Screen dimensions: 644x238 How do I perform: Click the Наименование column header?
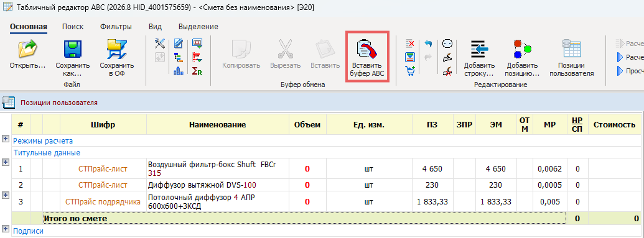tap(218, 124)
